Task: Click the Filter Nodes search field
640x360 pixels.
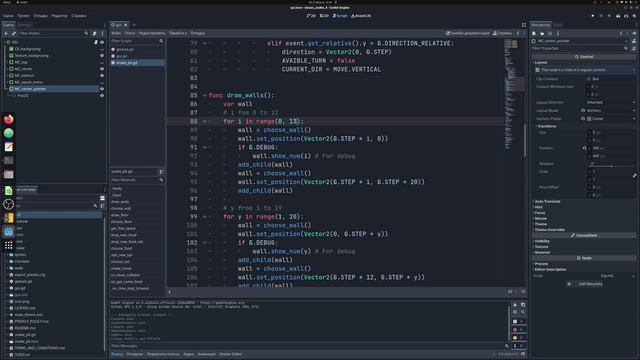Action: coord(53,33)
